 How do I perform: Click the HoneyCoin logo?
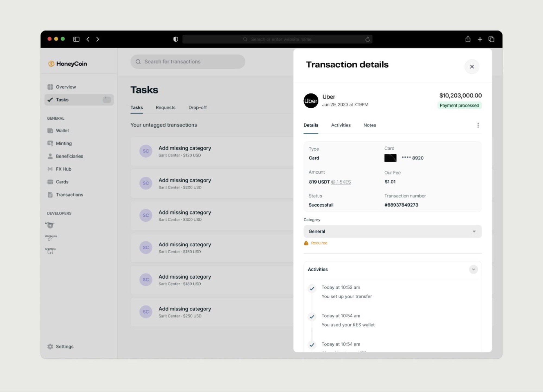[x=68, y=64]
